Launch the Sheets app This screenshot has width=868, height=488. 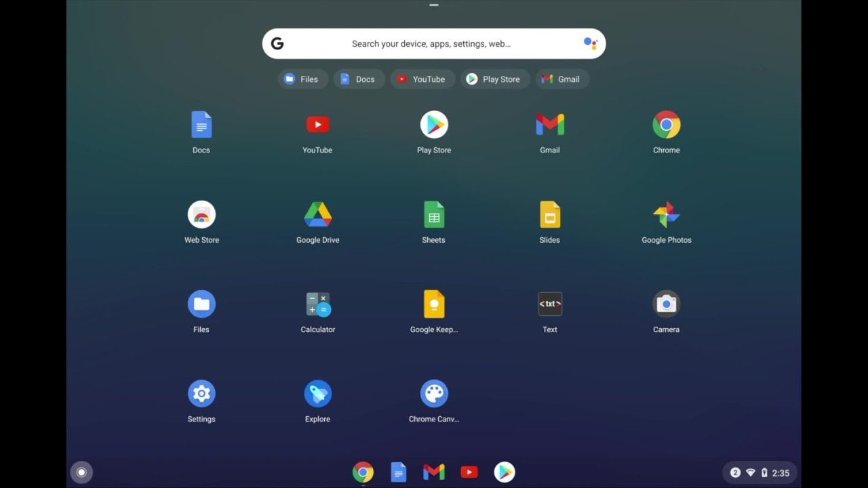coord(434,215)
